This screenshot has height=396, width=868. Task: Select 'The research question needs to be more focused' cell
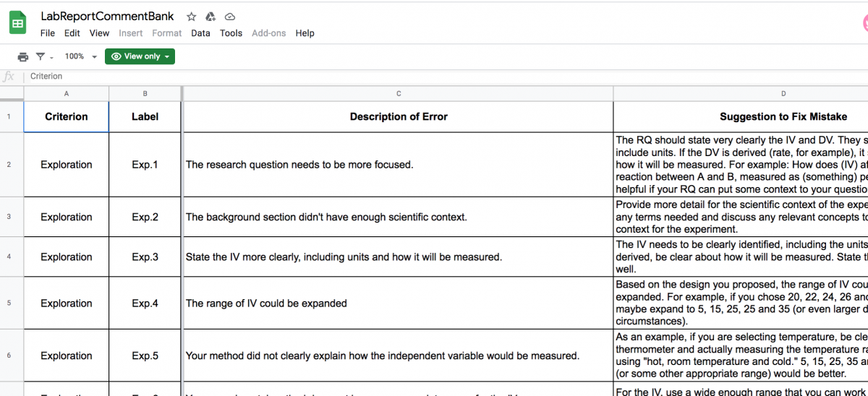tap(399, 165)
